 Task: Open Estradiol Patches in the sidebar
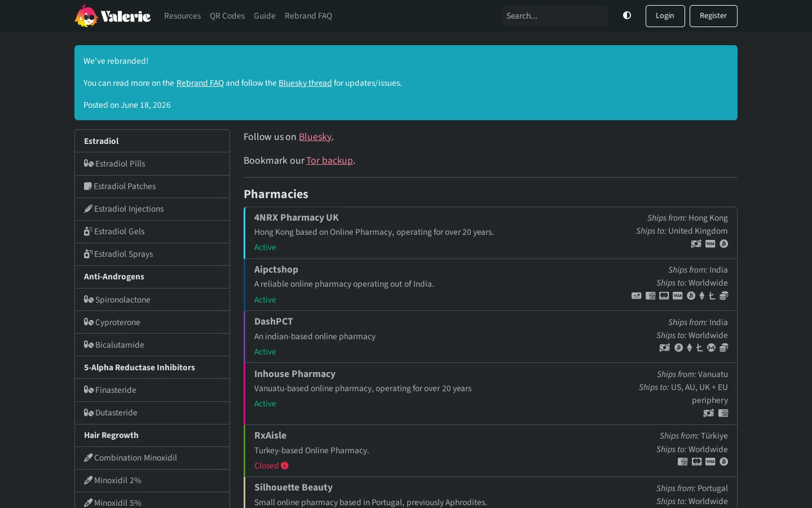152,186
